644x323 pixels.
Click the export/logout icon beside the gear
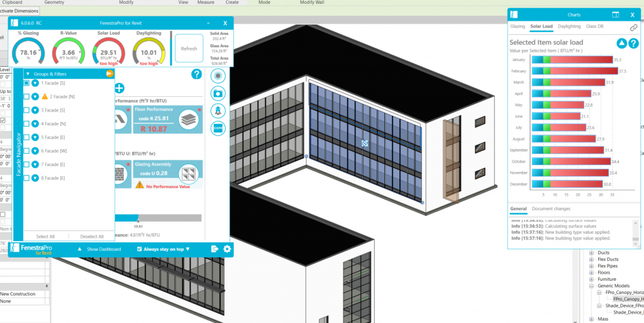[214, 249]
